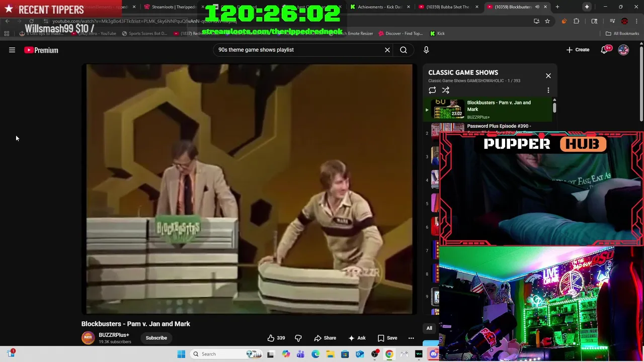The height and width of the screenshot is (362, 644).
Task: Open the Chrome extensions puzzle icon
Action: (x=577, y=21)
